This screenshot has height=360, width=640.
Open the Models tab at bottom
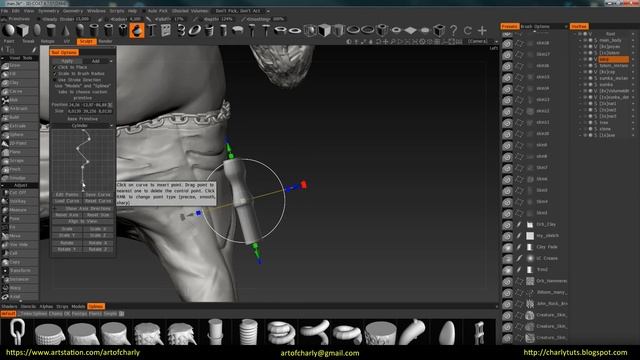tap(78, 306)
